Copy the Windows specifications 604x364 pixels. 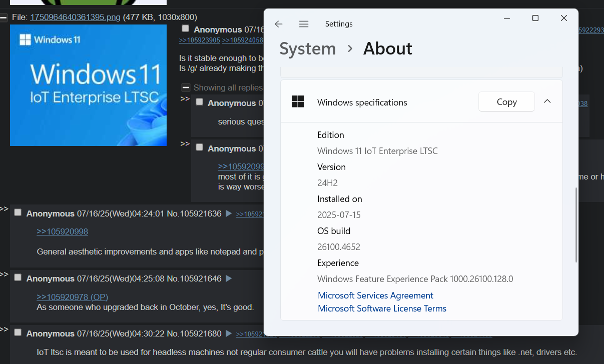tap(506, 101)
